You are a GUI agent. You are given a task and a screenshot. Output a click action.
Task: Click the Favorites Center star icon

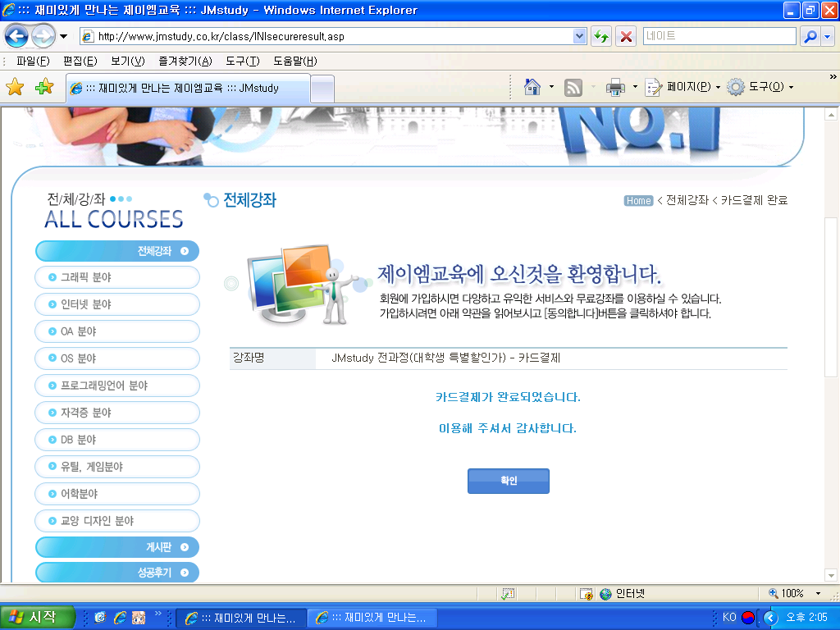[x=15, y=87]
